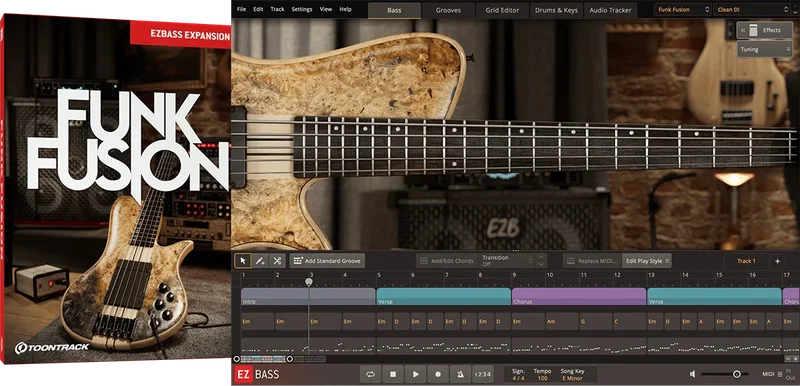Select the Chorus block at bar 9
This screenshot has width=800, height=386.
[579, 296]
